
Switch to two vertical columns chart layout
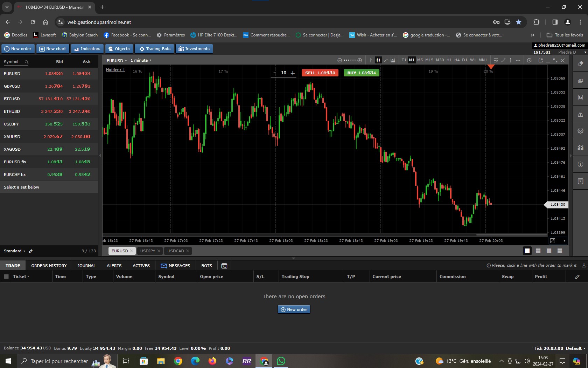pos(549,251)
